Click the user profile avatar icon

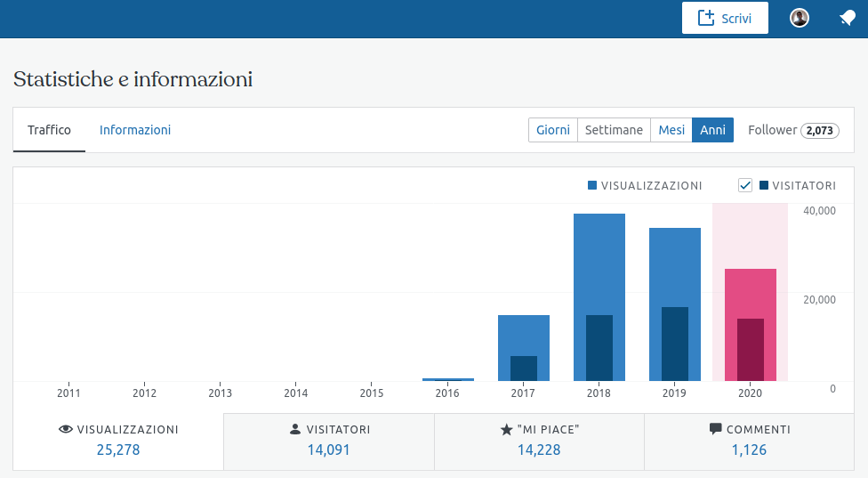point(800,18)
